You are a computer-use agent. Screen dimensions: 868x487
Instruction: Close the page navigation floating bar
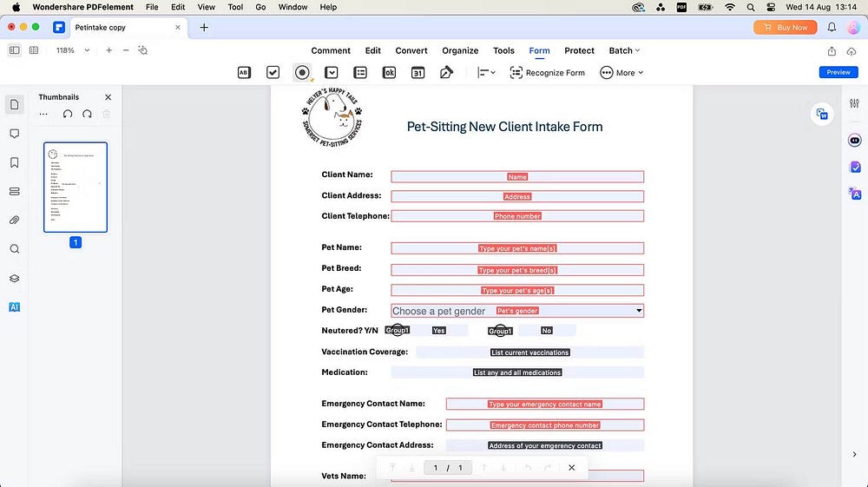coord(571,468)
